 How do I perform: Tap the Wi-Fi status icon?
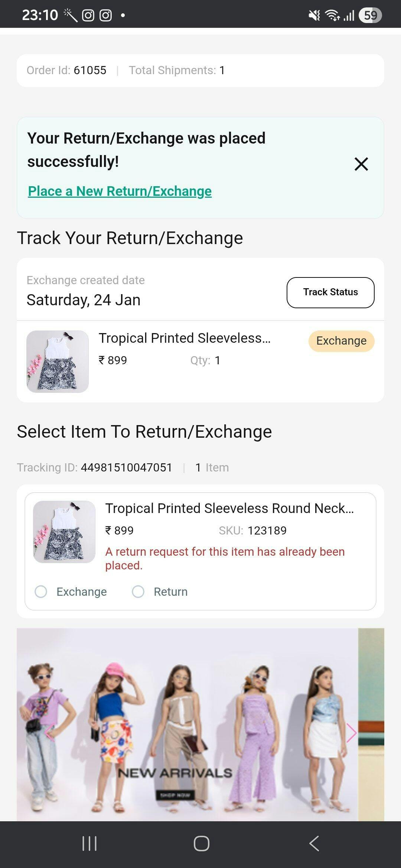332,15
